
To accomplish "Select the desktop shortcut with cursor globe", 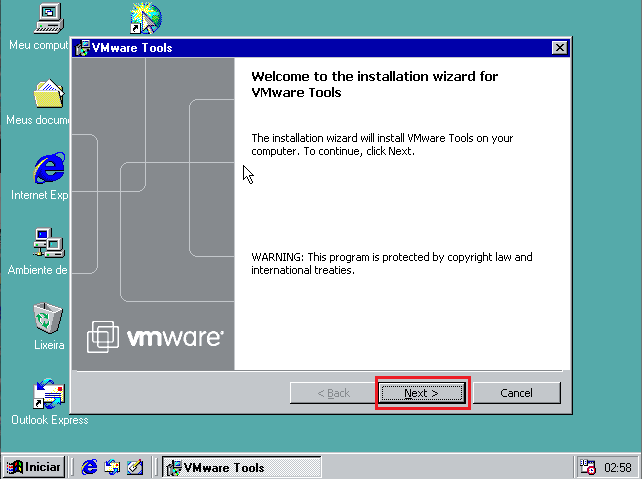I will click(x=145, y=18).
